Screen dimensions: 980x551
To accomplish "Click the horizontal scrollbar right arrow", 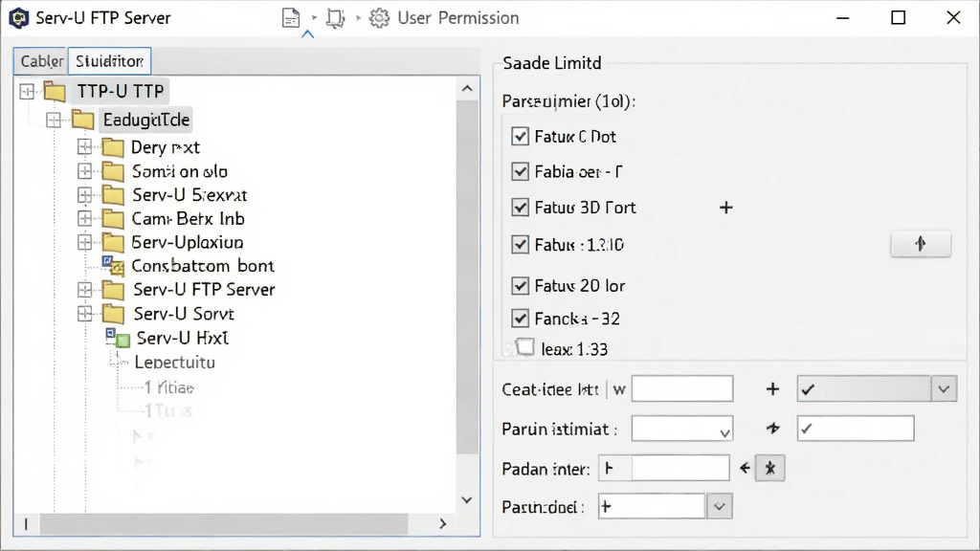I will 442,523.
